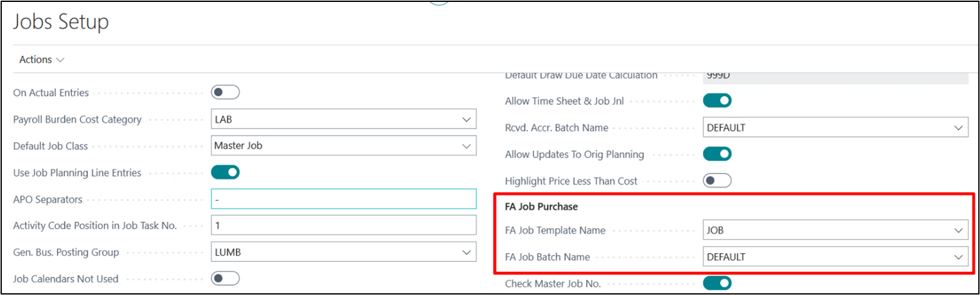Open Payroll Burden Cost Category dropdown arrow

(466, 120)
